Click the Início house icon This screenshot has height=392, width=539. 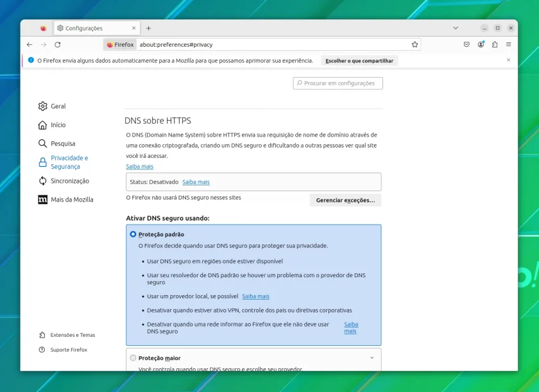[x=42, y=124]
